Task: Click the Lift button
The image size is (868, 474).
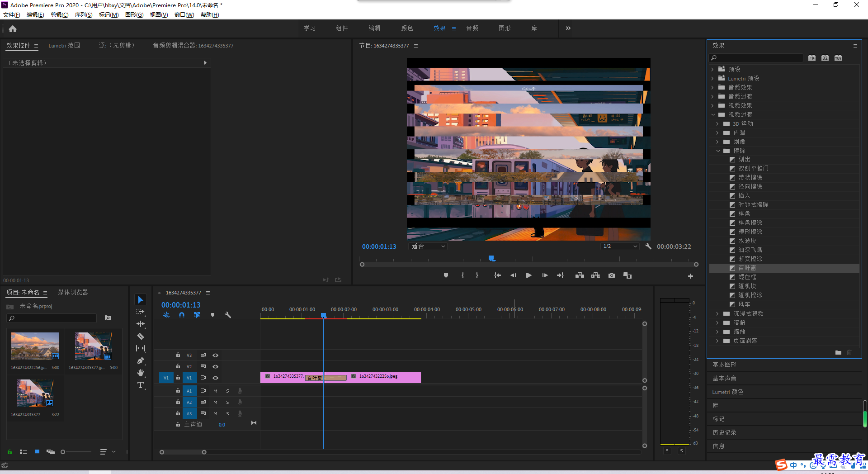Action: click(x=580, y=275)
